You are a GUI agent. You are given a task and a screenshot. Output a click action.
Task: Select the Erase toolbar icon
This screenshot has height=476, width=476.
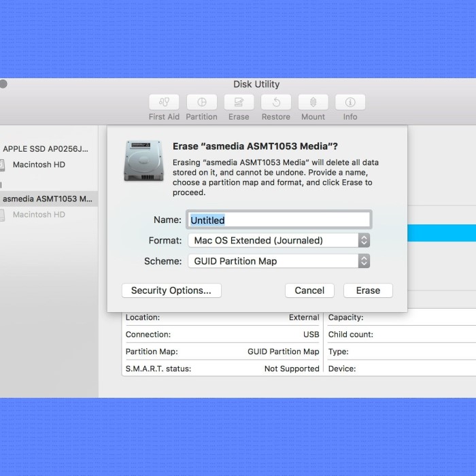click(239, 102)
